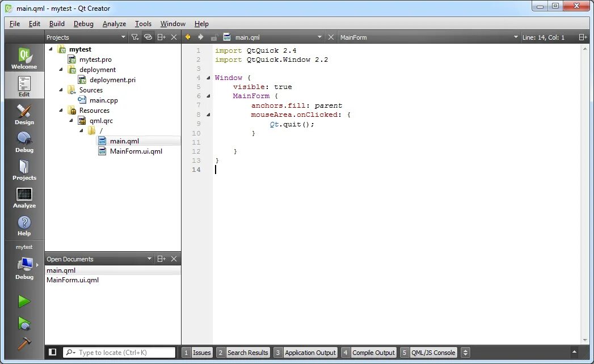
Task: Collapse the qml.qrc node
Action: (x=71, y=120)
